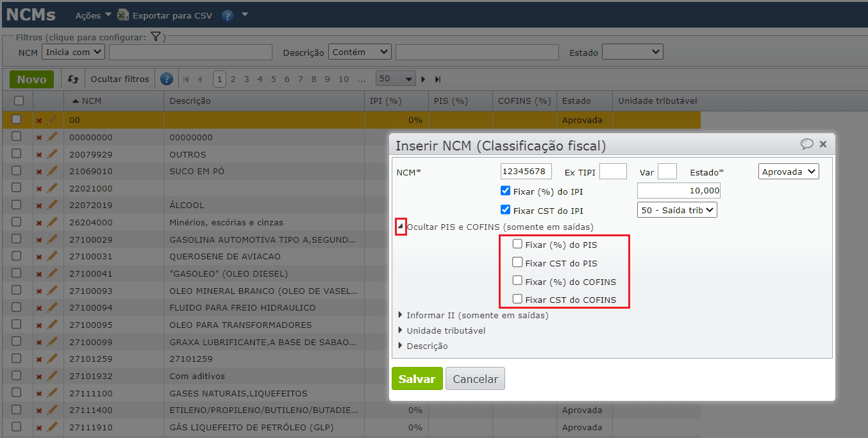Click Ocultar filtros
Screen dimensions: 868x438
(x=120, y=79)
